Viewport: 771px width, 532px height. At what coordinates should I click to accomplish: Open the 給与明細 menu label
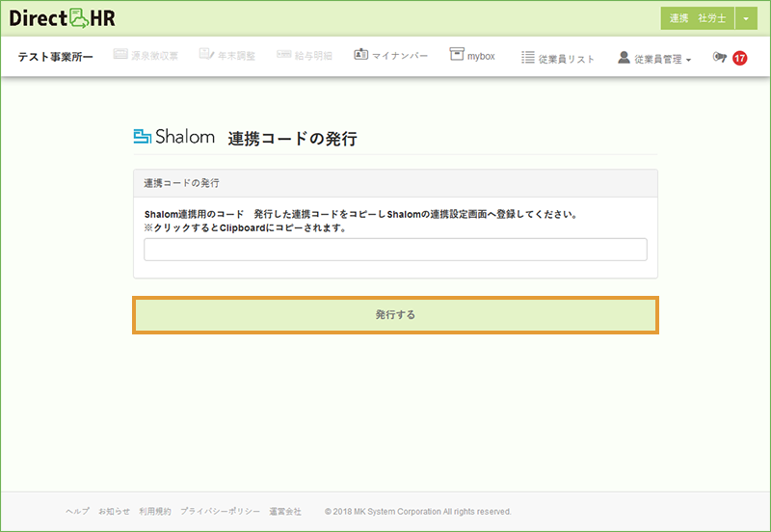point(313,56)
